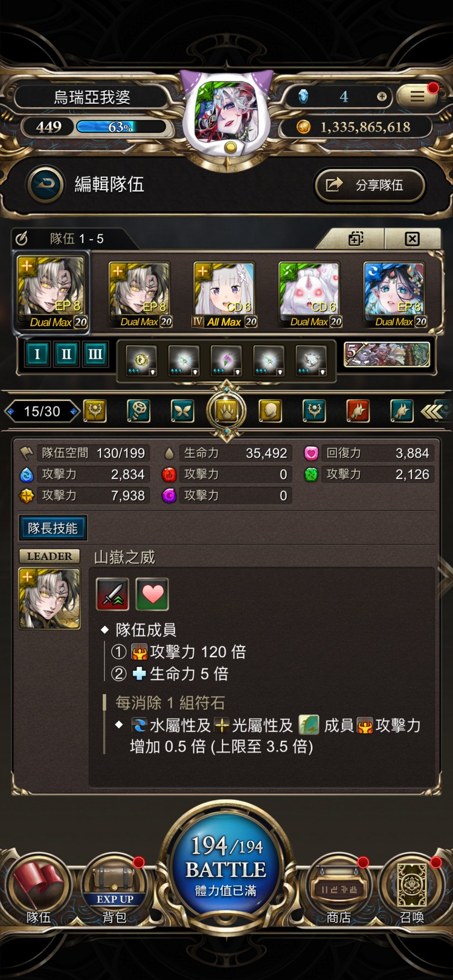Click the back arrow beside 編輯隊伍

(x=45, y=184)
